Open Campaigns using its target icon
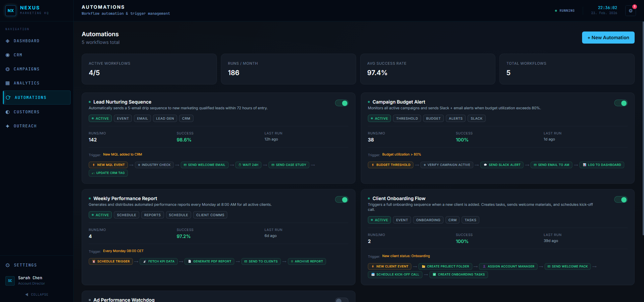The height and width of the screenshot is (302, 644). [7, 69]
